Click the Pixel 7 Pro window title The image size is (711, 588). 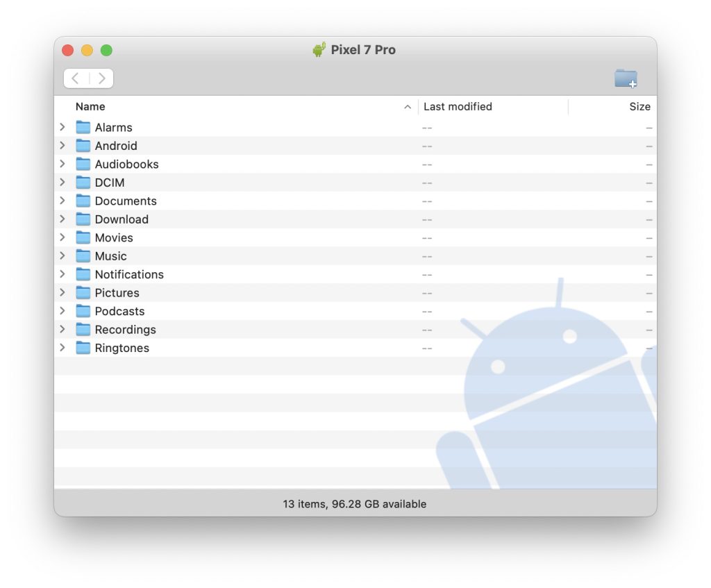[362, 50]
